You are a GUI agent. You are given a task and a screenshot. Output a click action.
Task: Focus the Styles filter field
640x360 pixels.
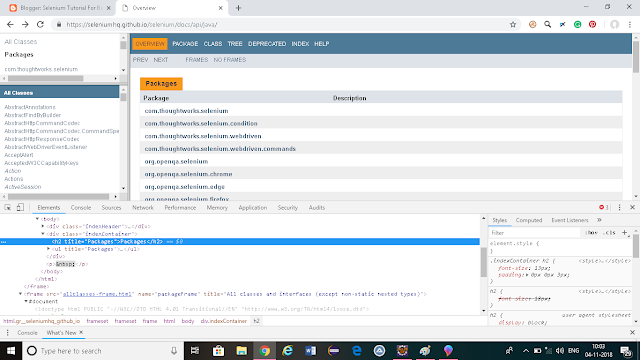[535, 233]
